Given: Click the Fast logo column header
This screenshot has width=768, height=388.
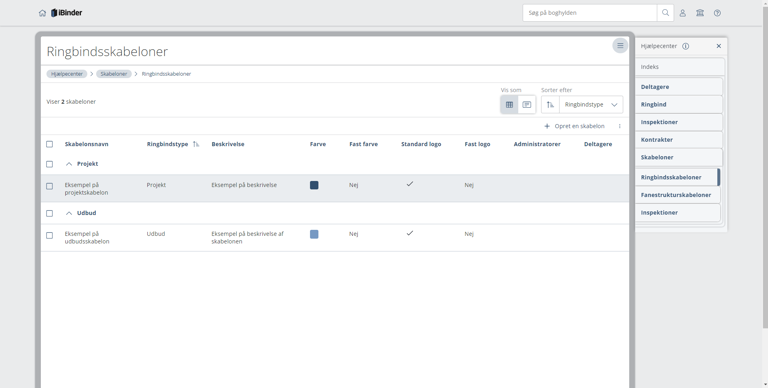Looking at the screenshot, I should click(x=477, y=144).
